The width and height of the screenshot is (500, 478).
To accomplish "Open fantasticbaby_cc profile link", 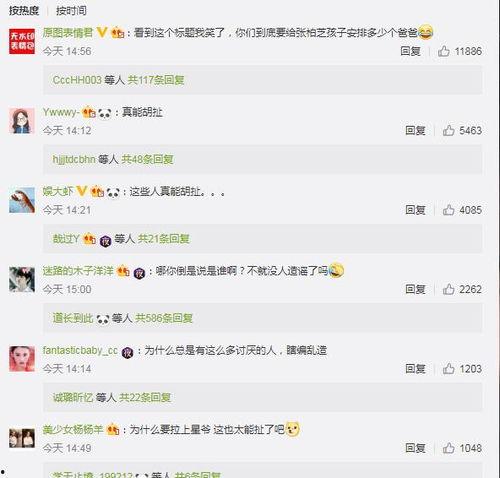I will pyautogui.click(x=80, y=350).
